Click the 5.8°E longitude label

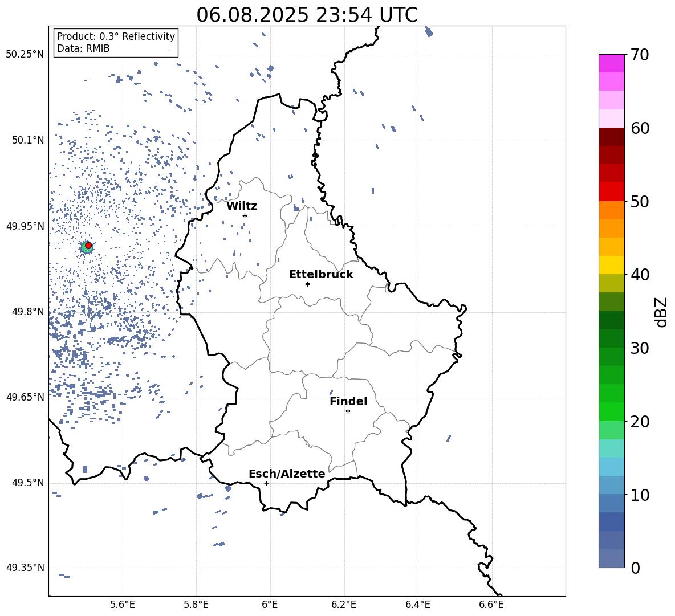coord(196,605)
